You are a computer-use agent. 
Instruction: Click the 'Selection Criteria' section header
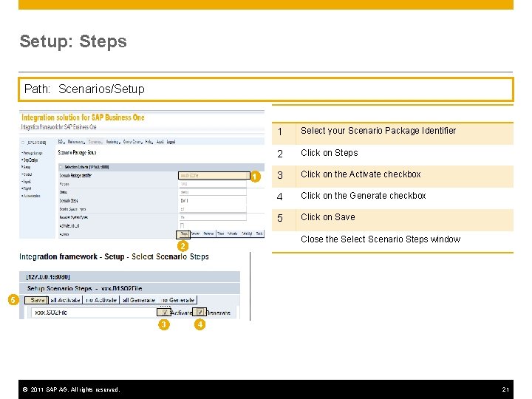click(x=161, y=167)
